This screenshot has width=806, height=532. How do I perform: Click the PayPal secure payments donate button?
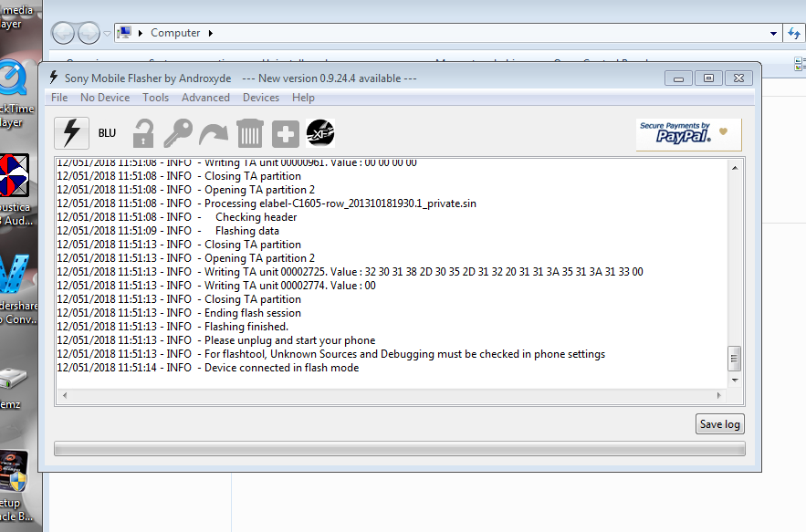point(689,134)
